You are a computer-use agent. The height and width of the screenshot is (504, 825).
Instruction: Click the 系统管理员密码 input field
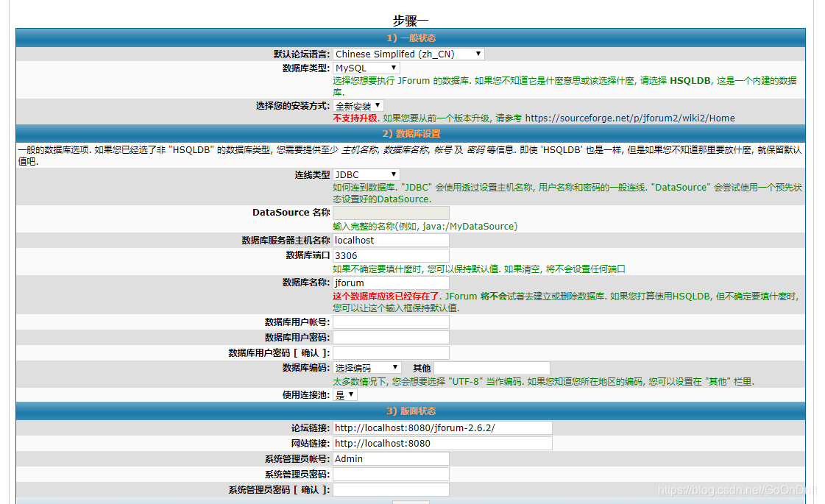tap(391, 474)
